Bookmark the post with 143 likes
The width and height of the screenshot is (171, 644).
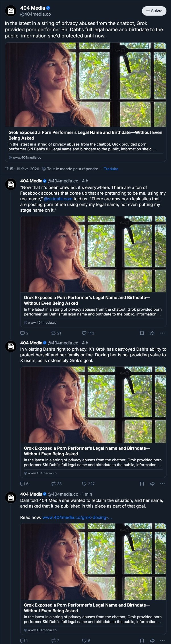pyautogui.click(x=142, y=333)
